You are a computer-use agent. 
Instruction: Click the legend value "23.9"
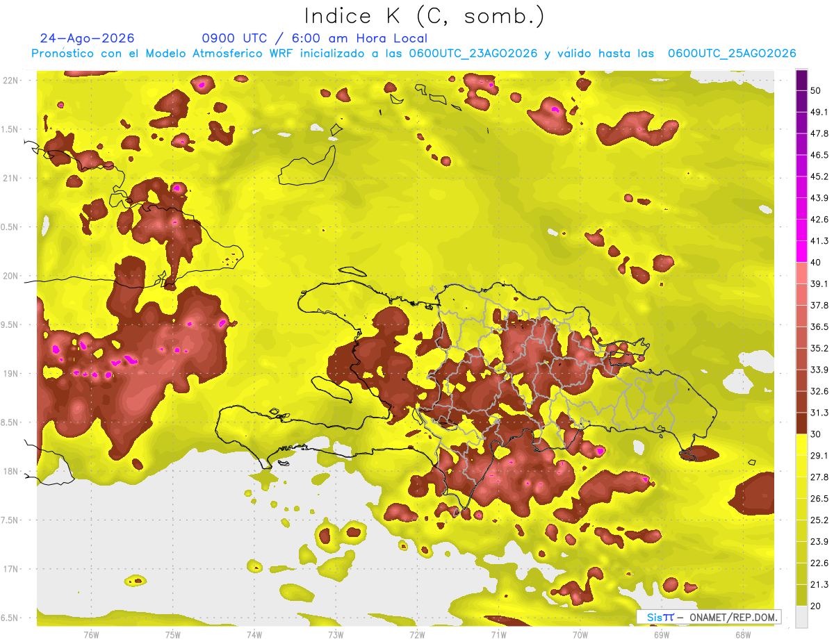tap(819, 542)
